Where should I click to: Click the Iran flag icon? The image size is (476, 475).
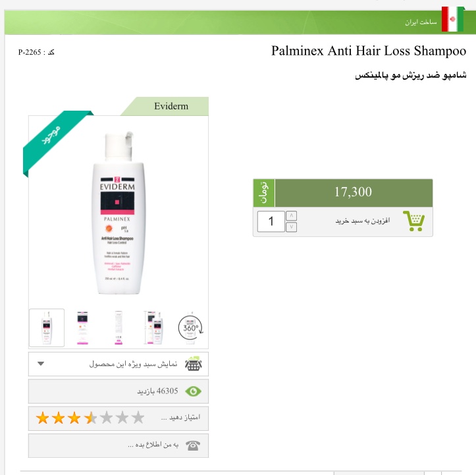[452, 19]
